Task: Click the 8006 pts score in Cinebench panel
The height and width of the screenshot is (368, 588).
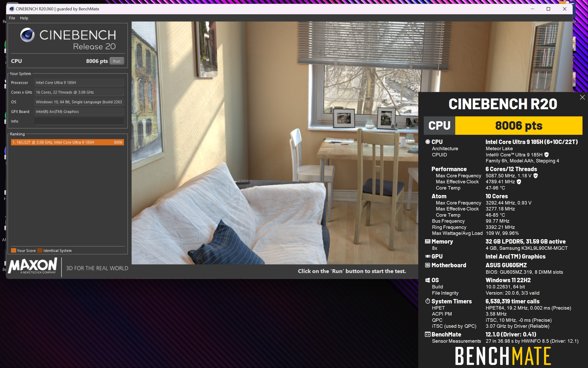Action: 97,61
